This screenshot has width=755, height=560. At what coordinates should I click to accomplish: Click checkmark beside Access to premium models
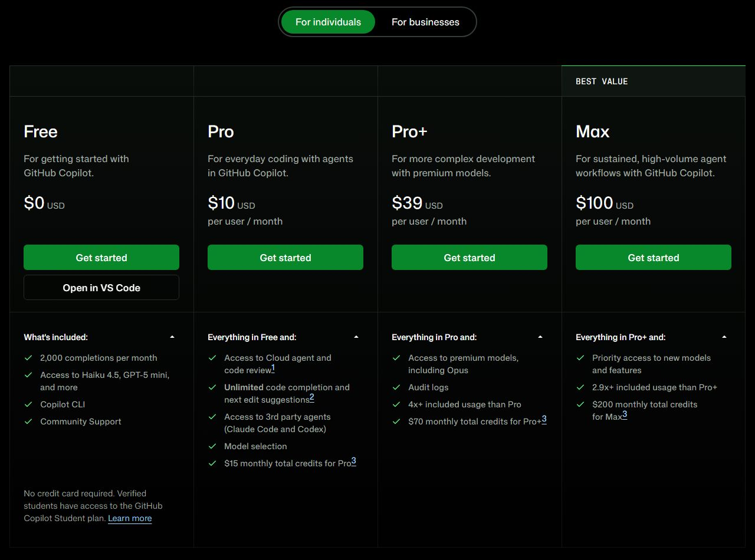click(396, 358)
